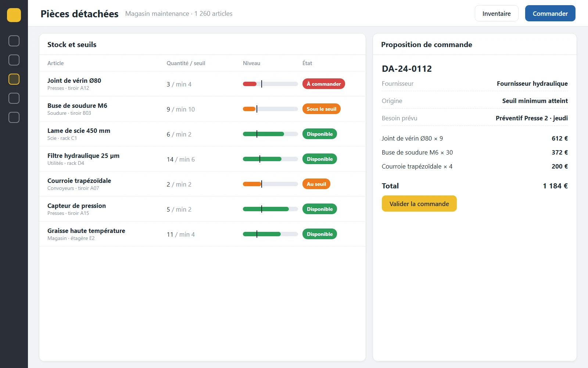Click the À commander status badge
Screen dimensions: 588x368
click(324, 84)
